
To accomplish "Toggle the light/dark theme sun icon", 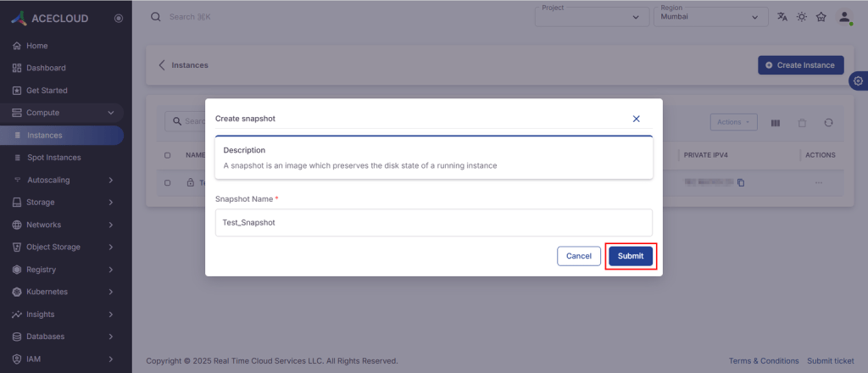I will (x=802, y=17).
